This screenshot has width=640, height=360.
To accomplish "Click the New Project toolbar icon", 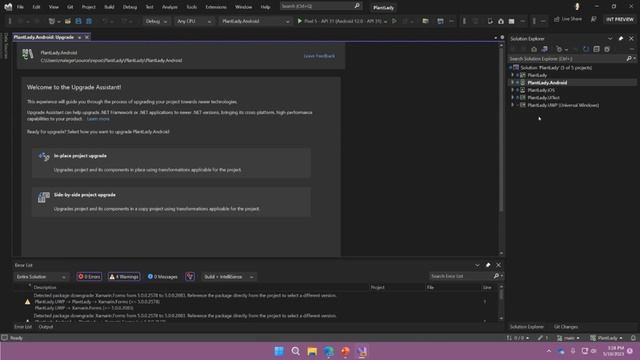I will [51, 21].
